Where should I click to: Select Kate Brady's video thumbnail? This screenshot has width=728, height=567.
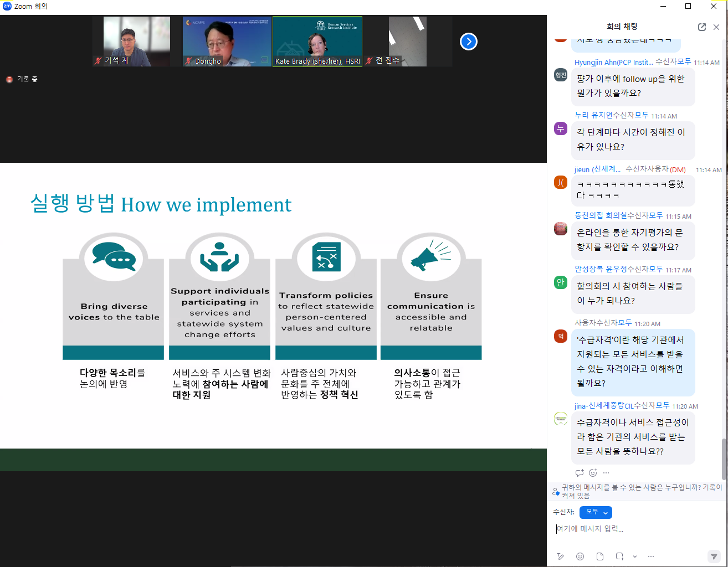(x=317, y=42)
